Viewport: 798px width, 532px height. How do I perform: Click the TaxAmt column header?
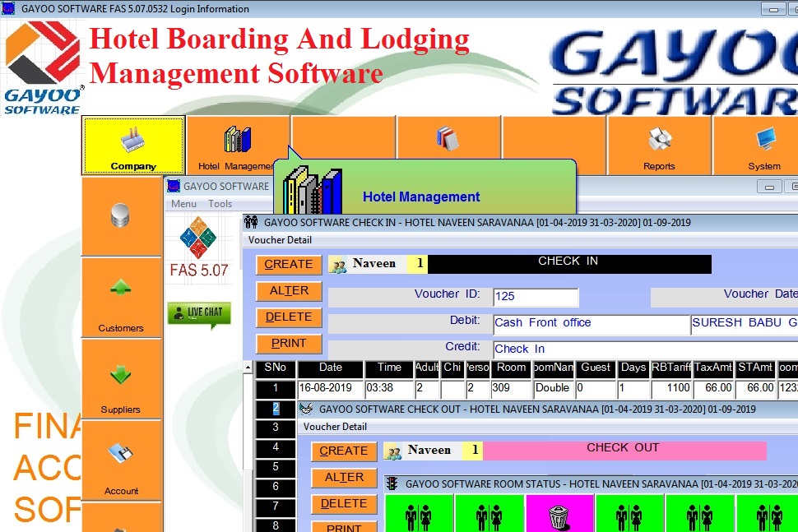tap(713, 368)
